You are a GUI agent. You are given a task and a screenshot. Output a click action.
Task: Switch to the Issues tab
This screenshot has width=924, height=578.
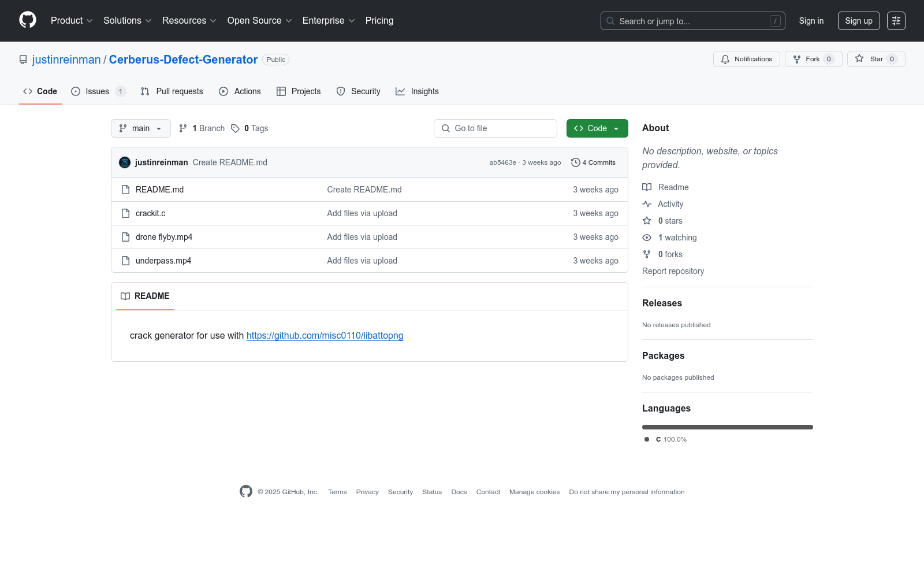pos(98,91)
